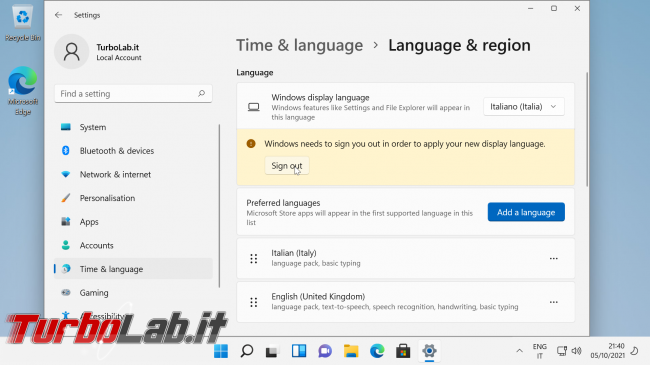Open Widgets in the taskbar
This screenshot has width=650, height=365.
pos(298,351)
